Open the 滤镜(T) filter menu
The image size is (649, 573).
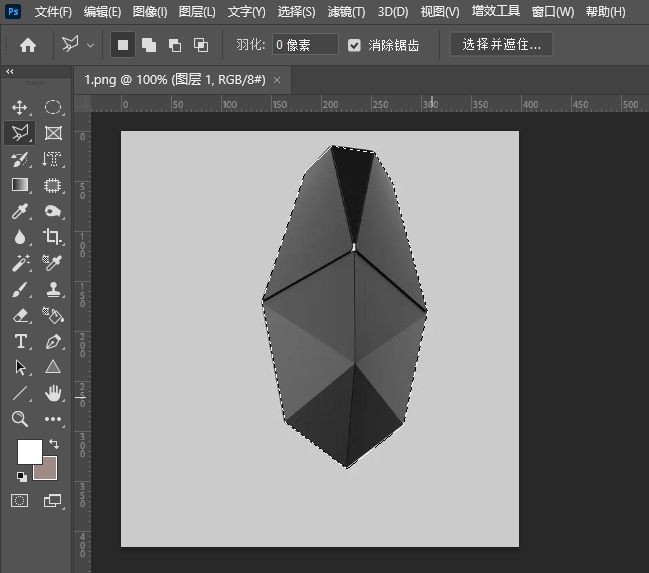pos(346,12)
